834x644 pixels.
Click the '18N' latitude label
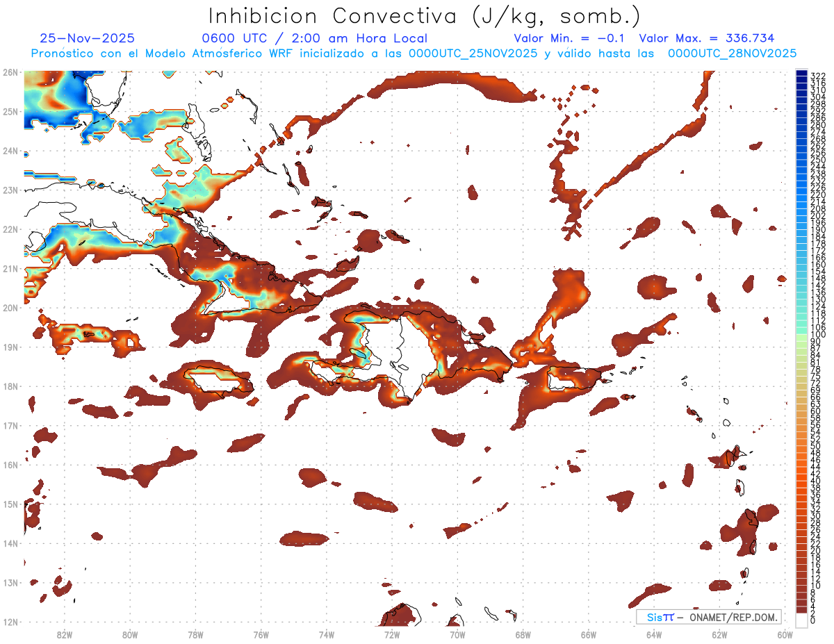pos(10,386)
